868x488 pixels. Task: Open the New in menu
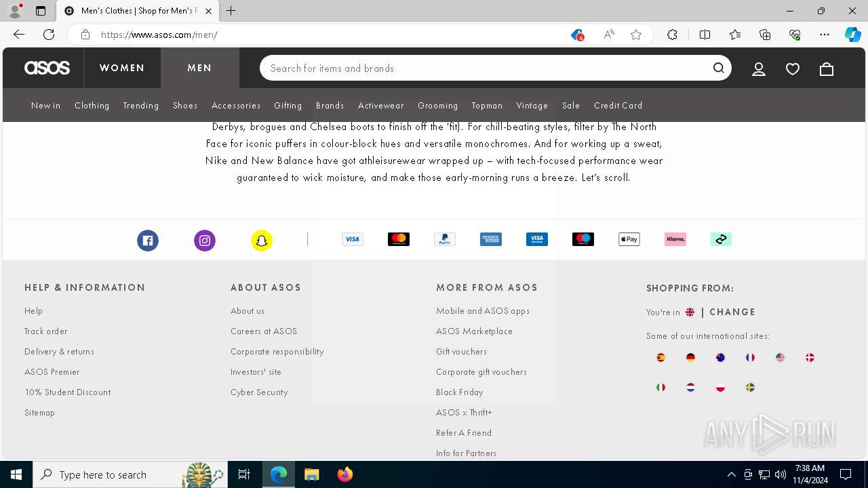pos(45,106)
